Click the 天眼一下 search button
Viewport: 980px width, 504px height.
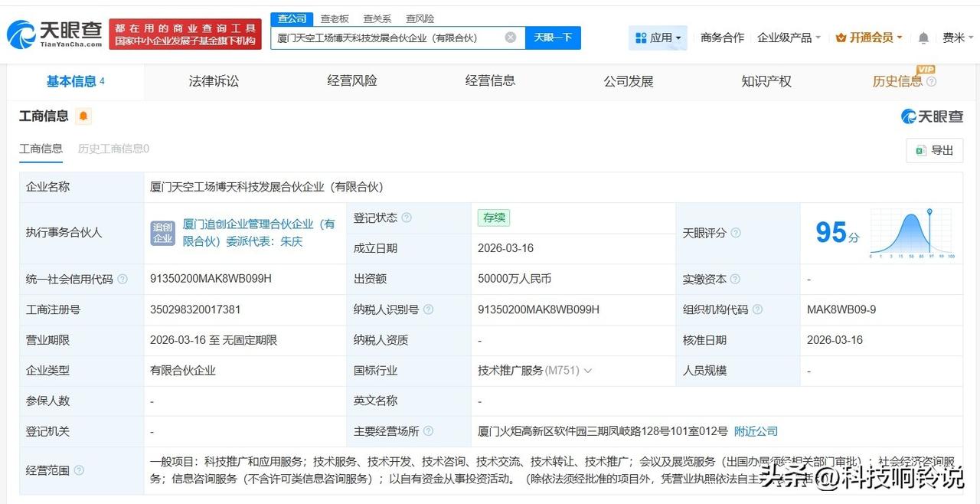[553, 38]
